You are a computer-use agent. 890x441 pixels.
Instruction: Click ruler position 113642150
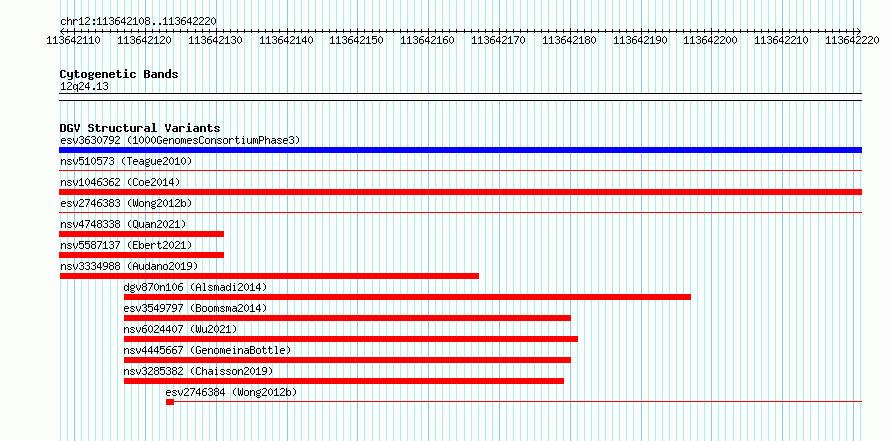pyautogui.click(x=357, y=40)
